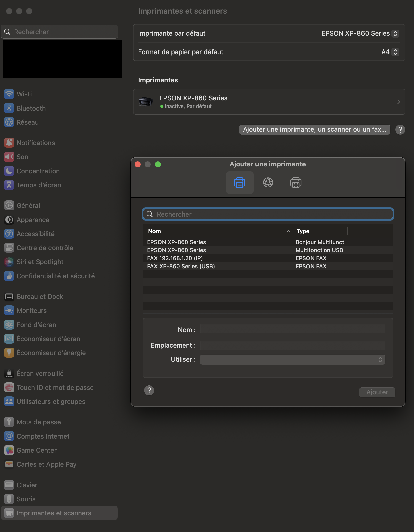Open Bluetooth settings in sidebar
This screenshot has width=414, height=532.
pyautogui.click(x=31, y=108)
